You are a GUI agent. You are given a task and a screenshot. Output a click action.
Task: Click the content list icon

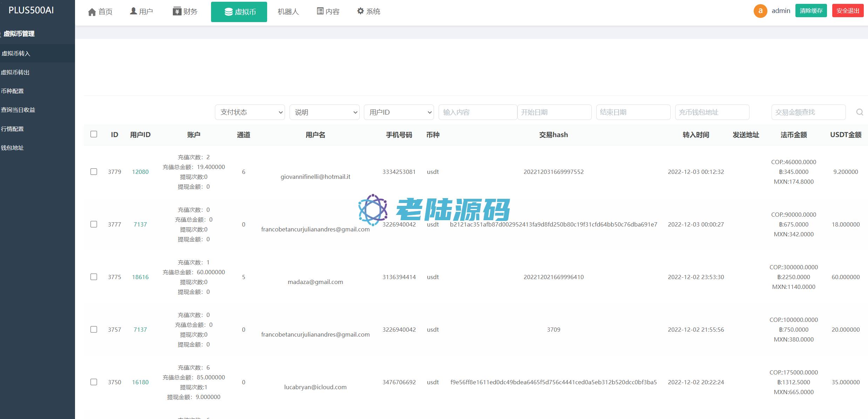(320, 11)
